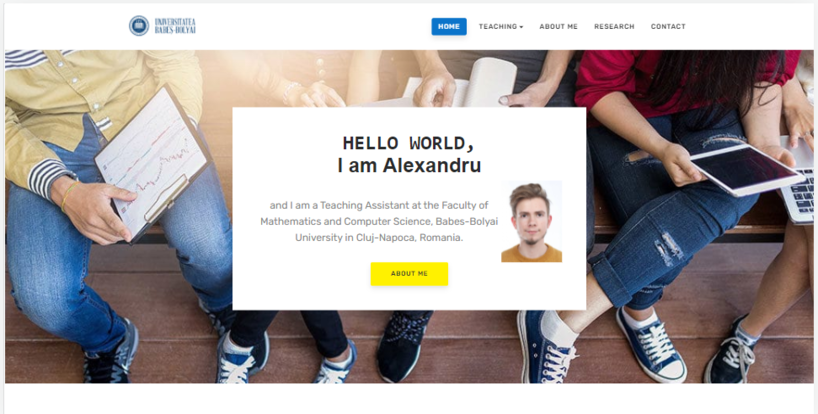Click the round university seal icon
This screenshot has width=818, height=414.
(x=139, y=26)
